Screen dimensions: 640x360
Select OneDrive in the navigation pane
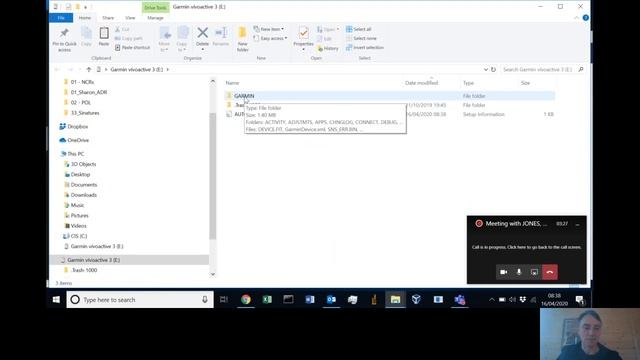pos(78,140)
